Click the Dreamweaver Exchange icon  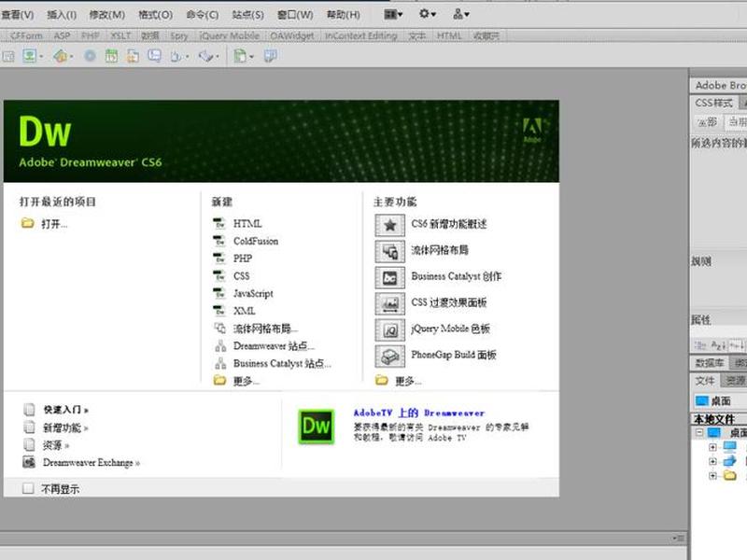click(x=29, y=462)
